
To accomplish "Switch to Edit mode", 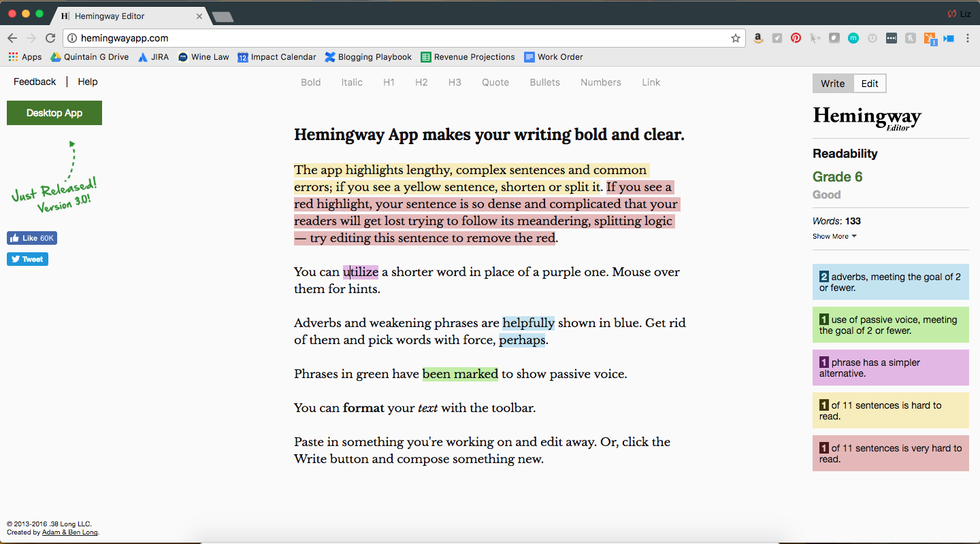I will pos(870,84).
